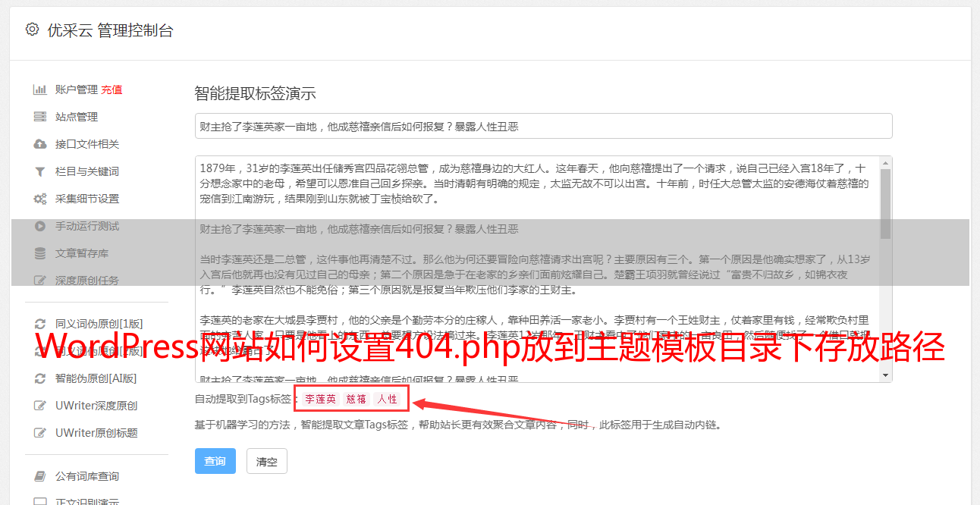Click the 清空 button

(x=267, y=461)
